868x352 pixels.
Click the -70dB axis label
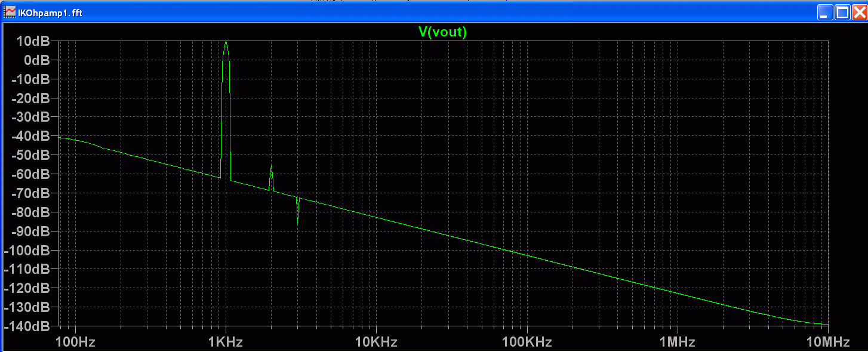point(32,193)
